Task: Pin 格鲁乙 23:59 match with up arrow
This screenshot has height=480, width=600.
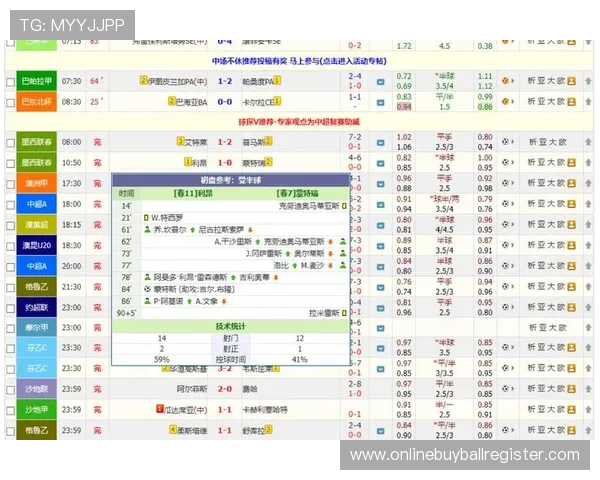Action: click(x=588, y=430)
